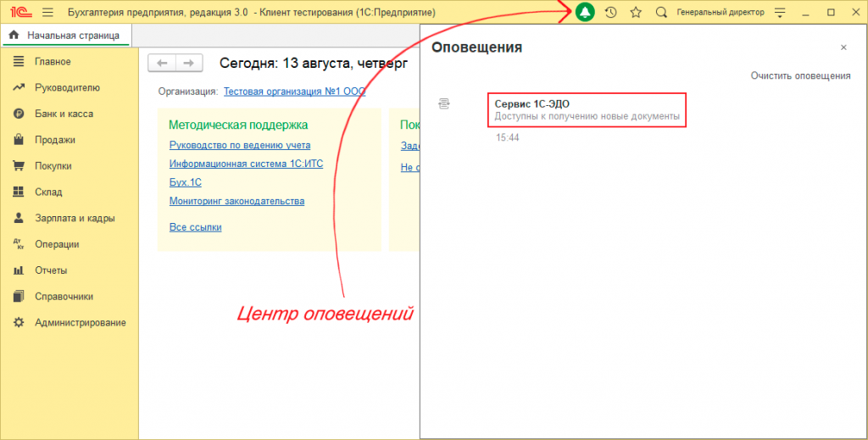
Task: Switch to Начальная страница tab
Action: tap(66, 36)
